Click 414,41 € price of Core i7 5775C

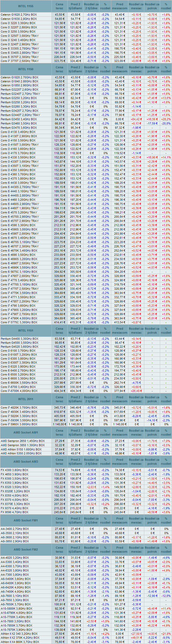[60, 323]
